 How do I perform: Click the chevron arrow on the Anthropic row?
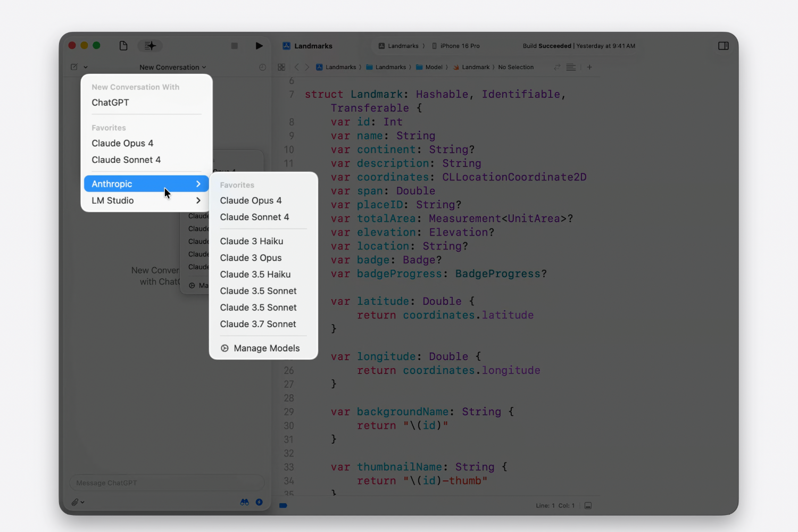pos(198,184)
